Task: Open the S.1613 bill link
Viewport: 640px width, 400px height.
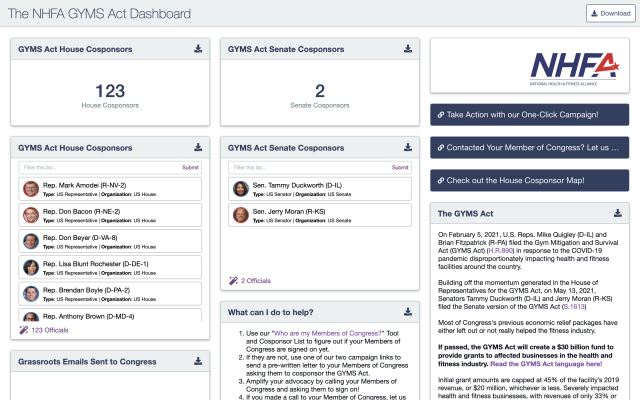Action: coord(574,307)
